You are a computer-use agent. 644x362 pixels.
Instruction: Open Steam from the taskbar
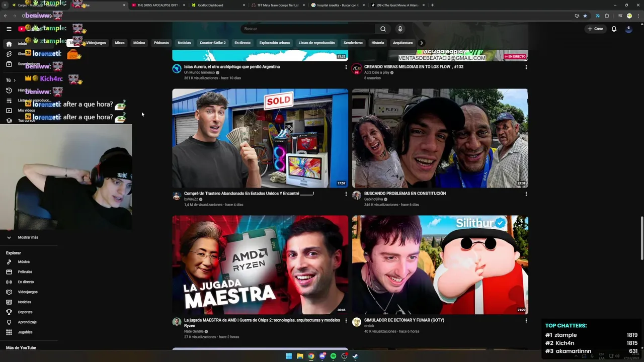pos(355,356)
